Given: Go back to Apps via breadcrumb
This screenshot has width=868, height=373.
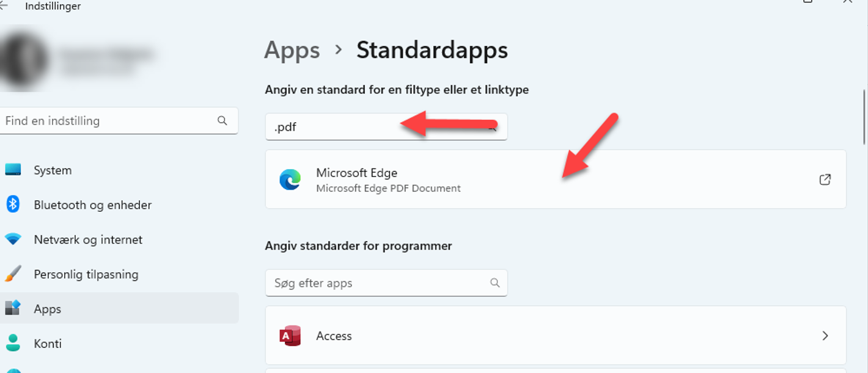Looking at the screenshot, I should tap(292, 50).
